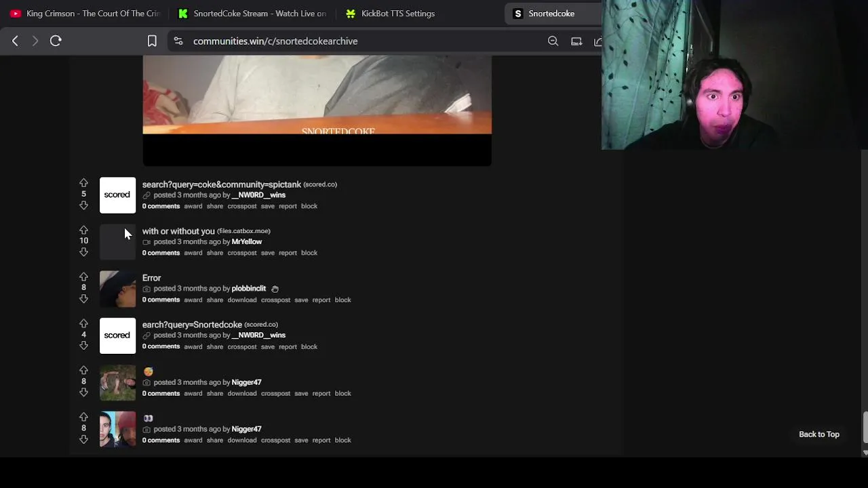Downvote the 'Error' post
Viewport: 868px width, 488px height.
(x=83, y=299)
